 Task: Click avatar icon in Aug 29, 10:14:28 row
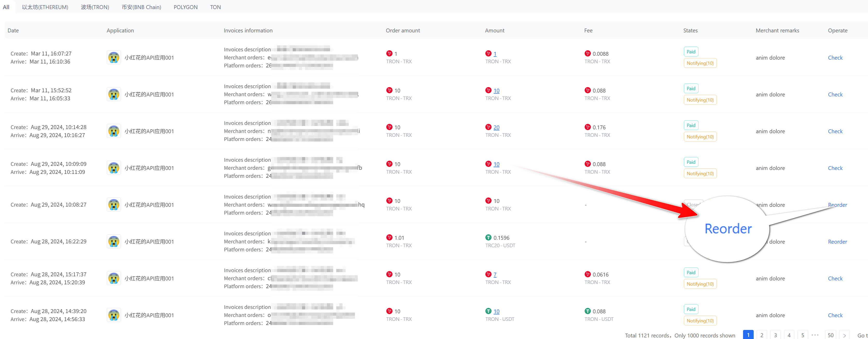(x=114, y=131)
